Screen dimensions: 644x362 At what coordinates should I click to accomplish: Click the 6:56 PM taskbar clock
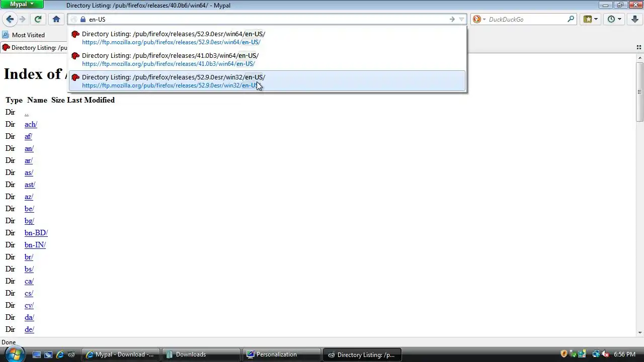pos(624,354)
